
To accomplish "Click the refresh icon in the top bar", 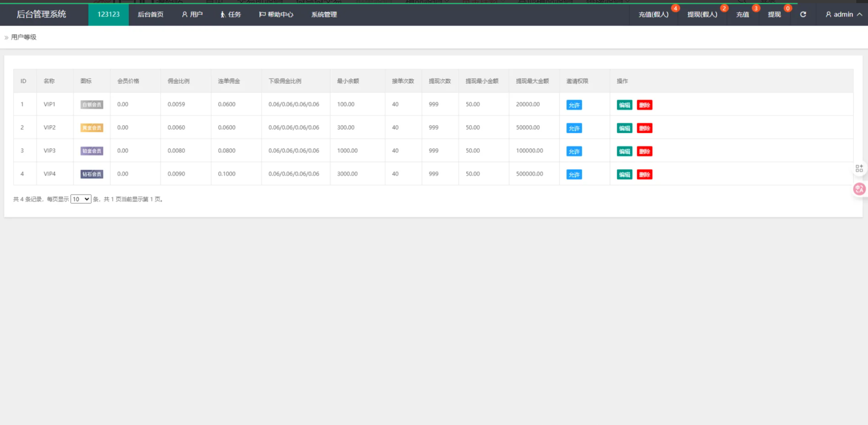I will click(x=803, y=14).
